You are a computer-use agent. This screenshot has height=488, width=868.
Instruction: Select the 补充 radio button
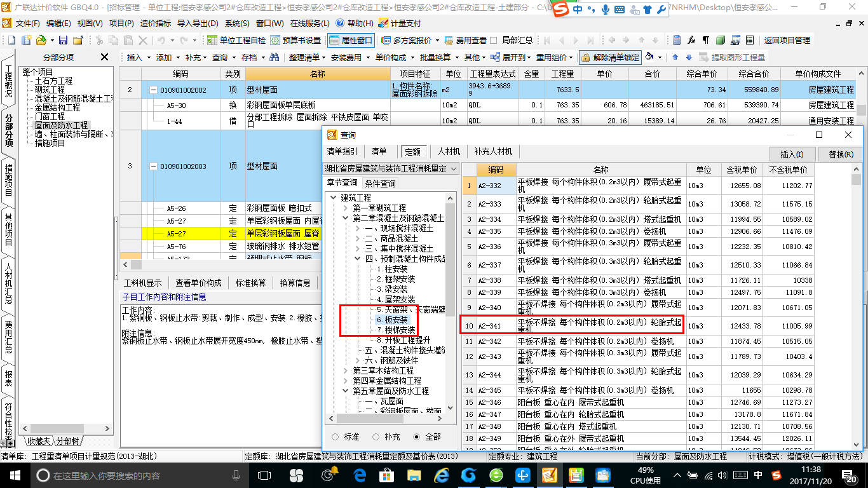376,437
